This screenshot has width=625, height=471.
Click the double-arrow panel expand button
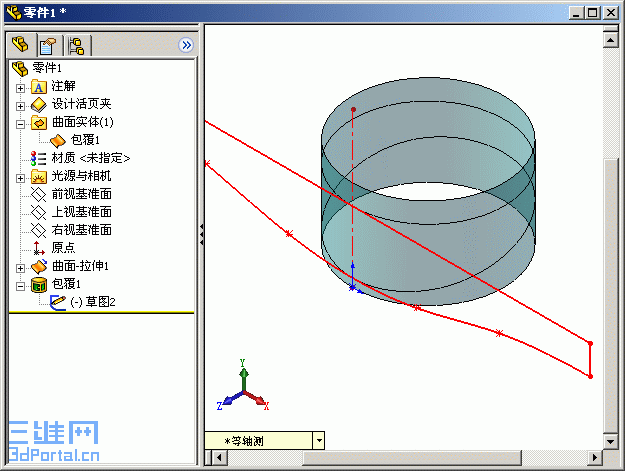coord(186,45)
